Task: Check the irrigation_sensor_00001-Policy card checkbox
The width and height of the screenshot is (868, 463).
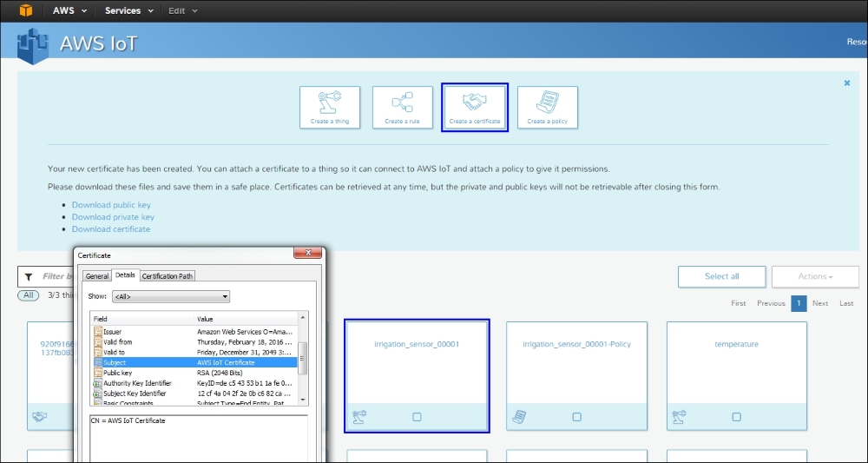Action: tap(577, 417)
